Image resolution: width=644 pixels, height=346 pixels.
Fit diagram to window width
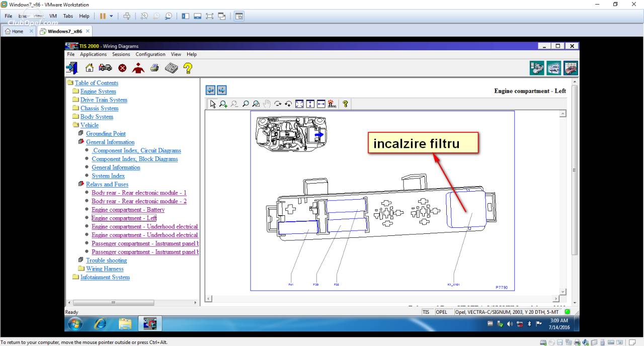click(x=321, y=104)
